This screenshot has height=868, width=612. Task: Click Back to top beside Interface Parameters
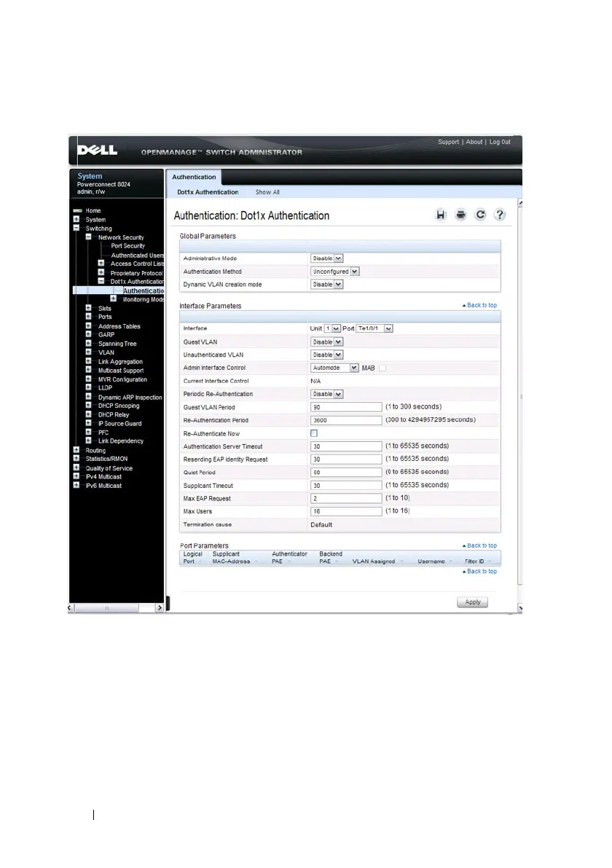tap(479, 305)
